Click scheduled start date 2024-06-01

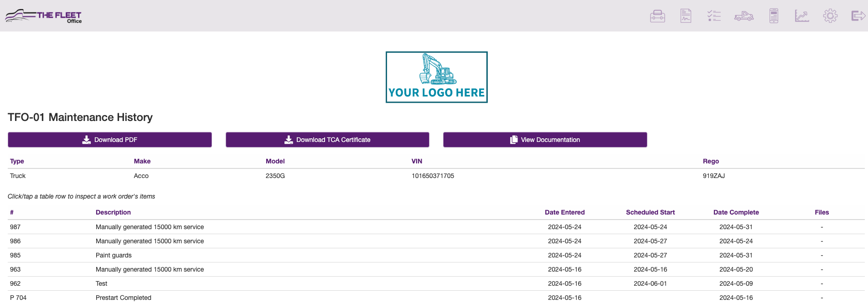(651, 283)
